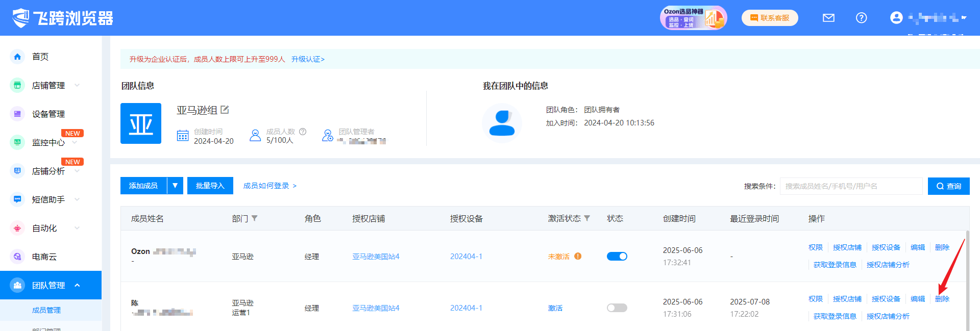This screenshot has width=980, height=331.
Task: Expand the 自动化 sidebar menu
Action: pyautogui.click(x=77, y=228)
